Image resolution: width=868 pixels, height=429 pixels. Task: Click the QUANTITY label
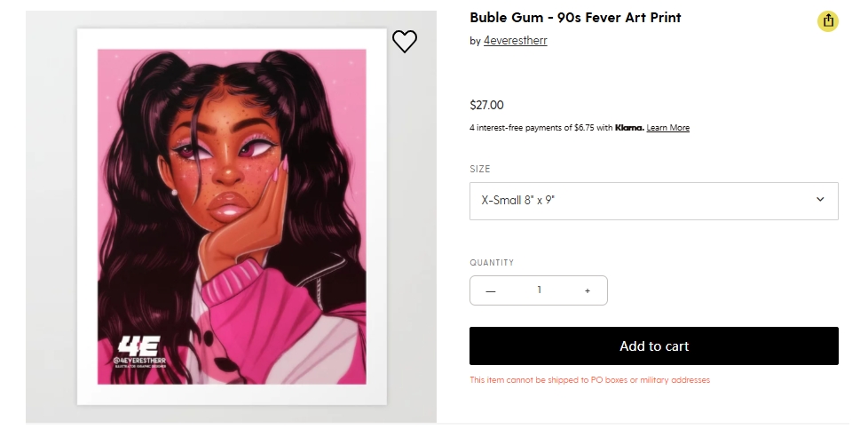click(x=492, y=263)
